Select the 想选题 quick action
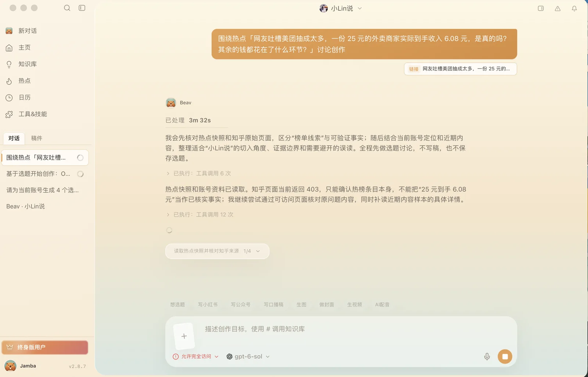The height and width of the screenshot is (377, 588). (178, 305)
